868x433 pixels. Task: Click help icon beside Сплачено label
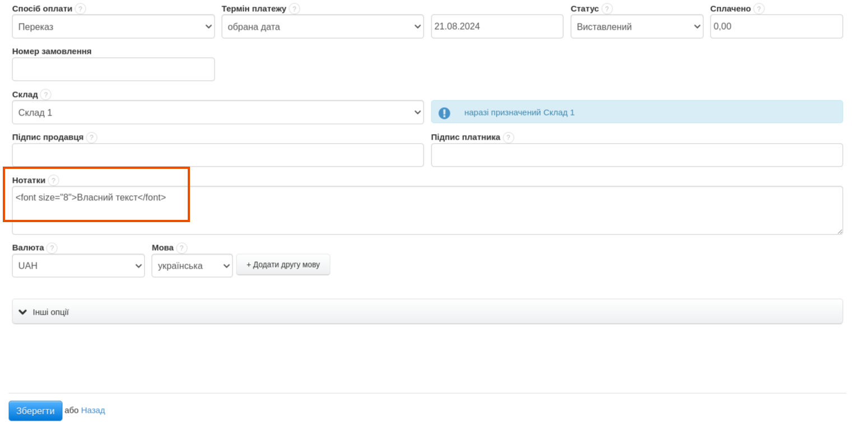tap(759, 8)
